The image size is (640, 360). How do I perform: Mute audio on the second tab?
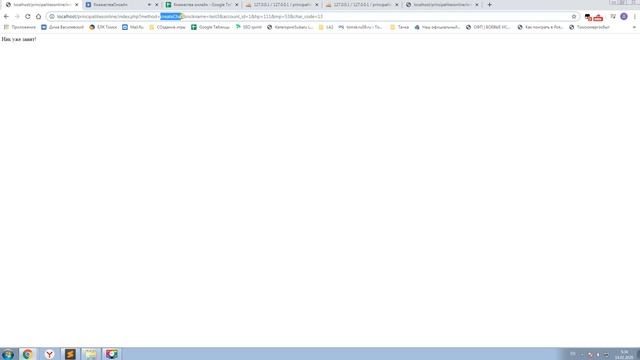click(149, 4)
